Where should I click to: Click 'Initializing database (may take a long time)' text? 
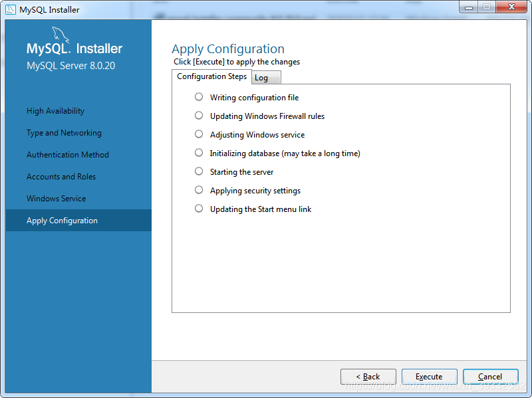pyautogui.click(x=285, y=153)
